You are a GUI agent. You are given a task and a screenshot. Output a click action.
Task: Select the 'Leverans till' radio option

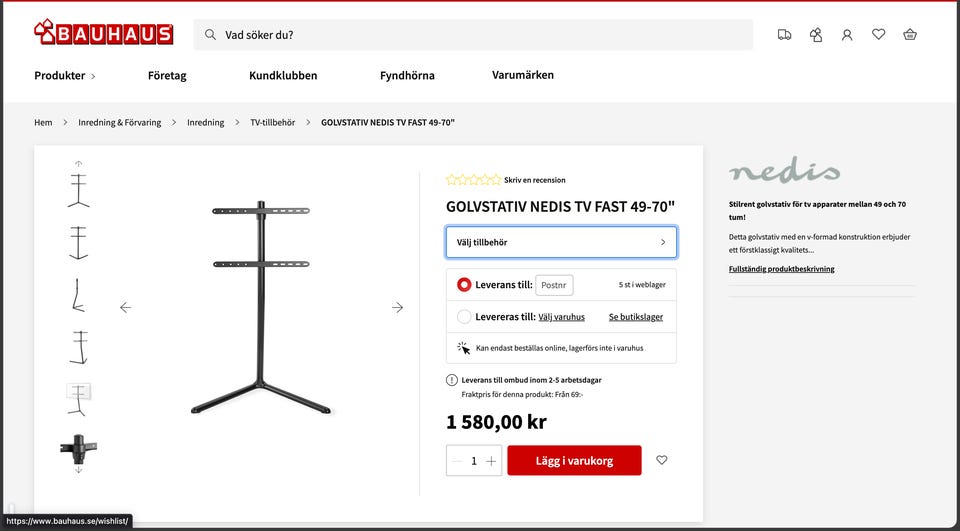coord(464,285)
